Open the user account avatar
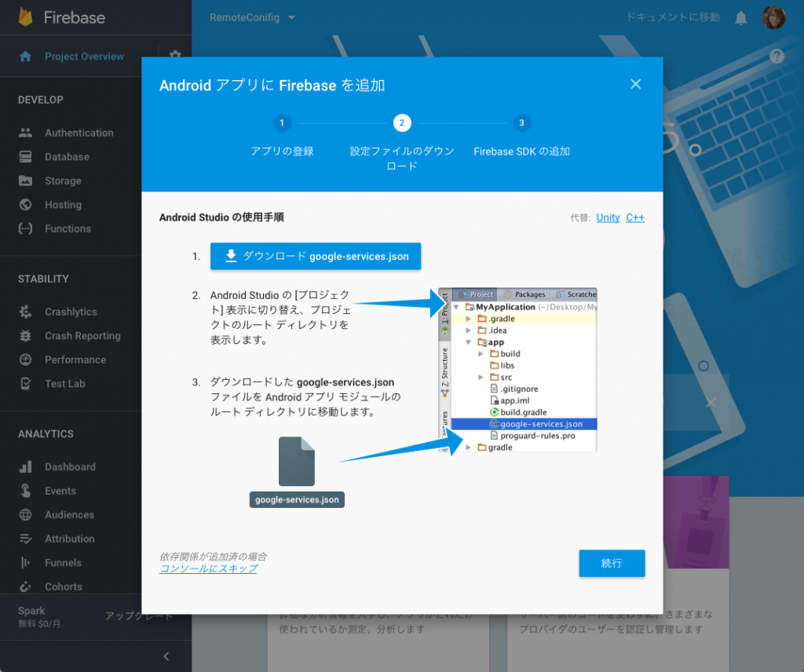 click(x=773, y=17)
